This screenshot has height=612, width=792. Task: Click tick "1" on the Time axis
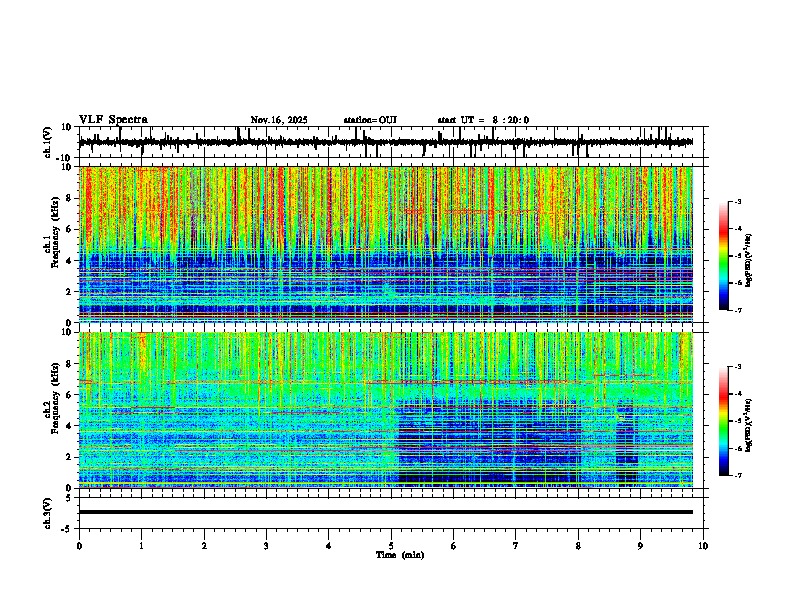tap(141, 546)
